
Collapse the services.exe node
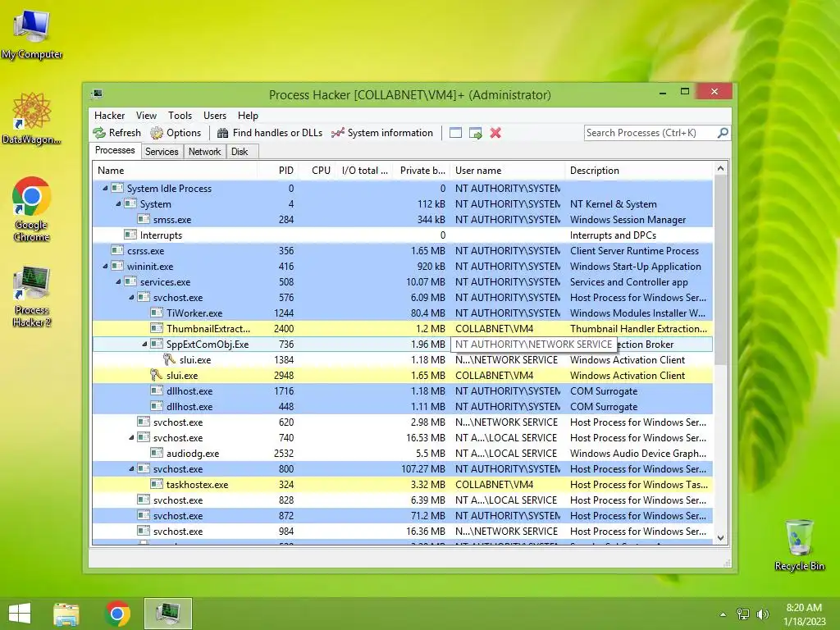point(118,282)
